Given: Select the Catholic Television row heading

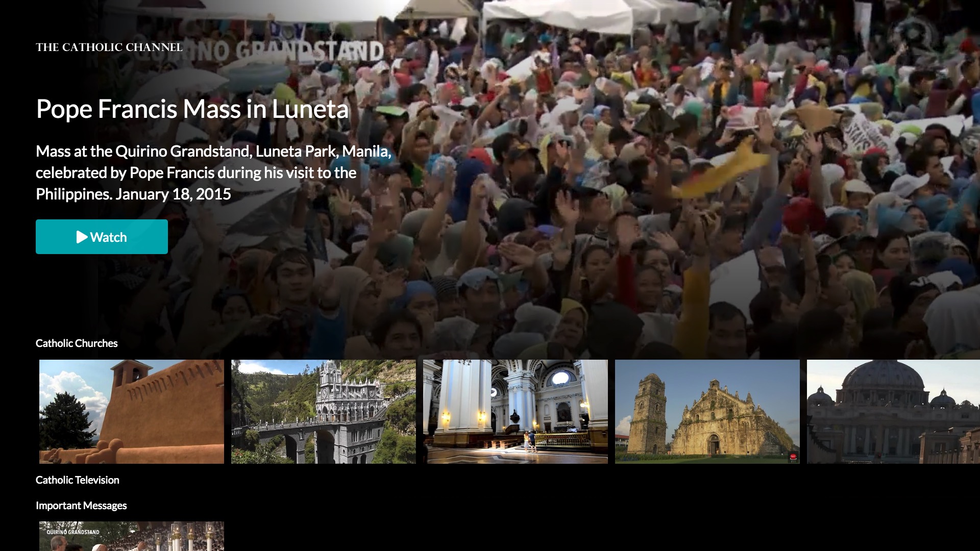Looking at the screenshot, I should pos(77,480).
